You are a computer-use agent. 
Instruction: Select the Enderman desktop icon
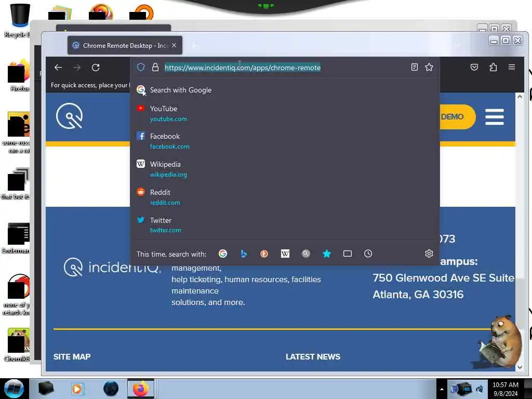pos(17,238)
